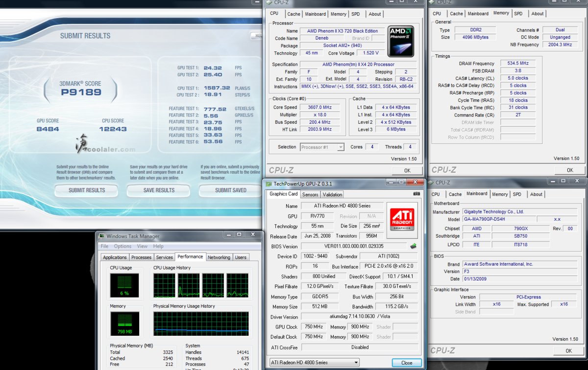Open the Memory tab in the CPU-Z processor window
The height and width of the screenshot is (370, 588).
tap(339, 14)
